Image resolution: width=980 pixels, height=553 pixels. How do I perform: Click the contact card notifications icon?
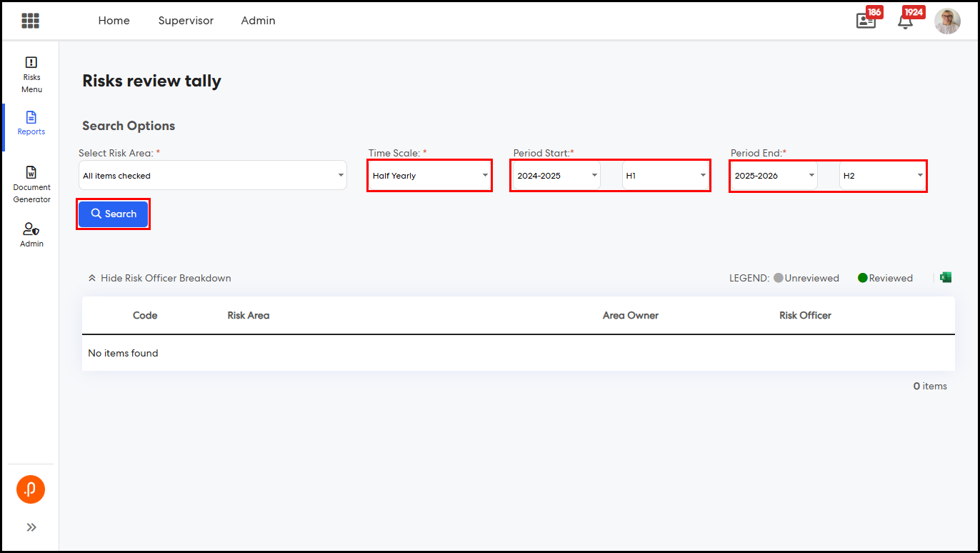[x=866, y=21]
